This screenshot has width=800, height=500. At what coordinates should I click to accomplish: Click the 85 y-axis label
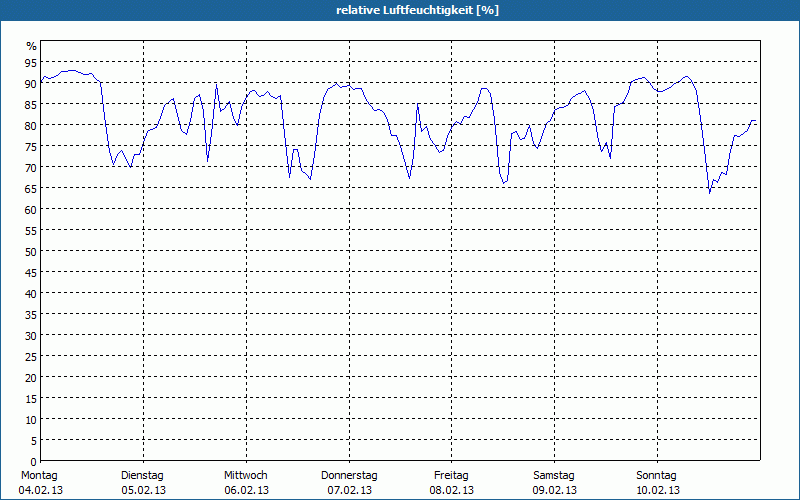tap(31, 105)
